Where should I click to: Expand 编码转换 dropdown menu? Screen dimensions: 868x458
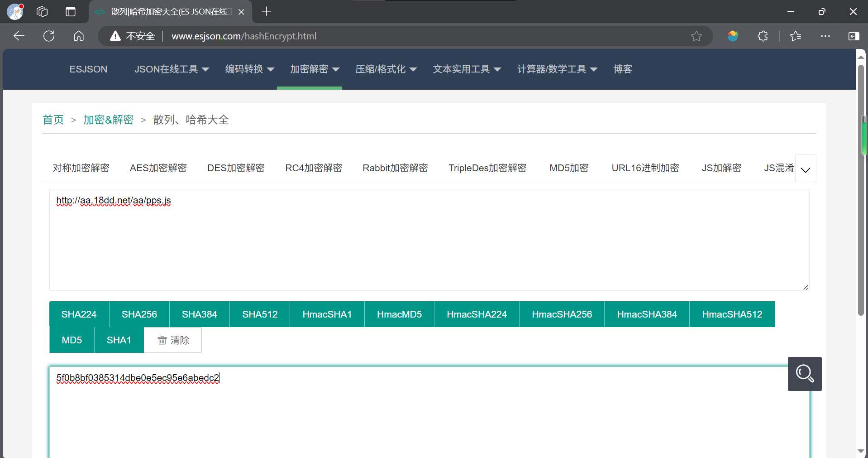tap(250, 69)
